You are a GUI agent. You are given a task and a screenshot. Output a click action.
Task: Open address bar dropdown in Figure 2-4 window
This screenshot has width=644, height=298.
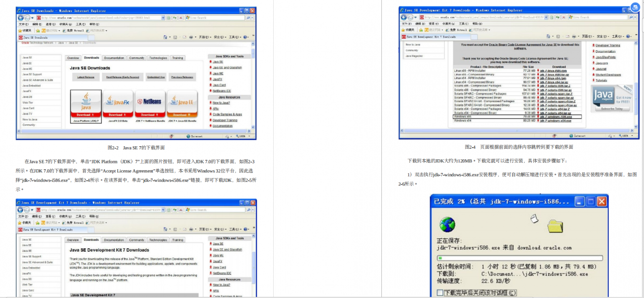coord(545,17)
